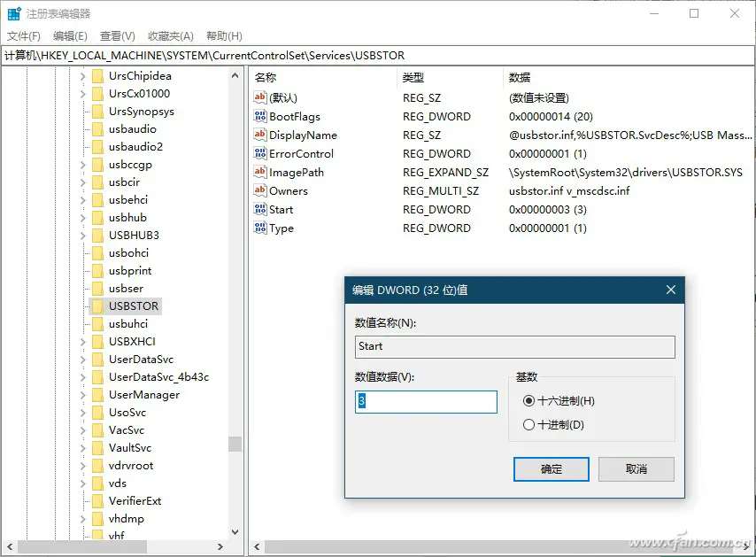Click the Registry Editor app icon in title bar
This screenshot has height=557, width=756.
pyautogui.click(x=14, y=13)
